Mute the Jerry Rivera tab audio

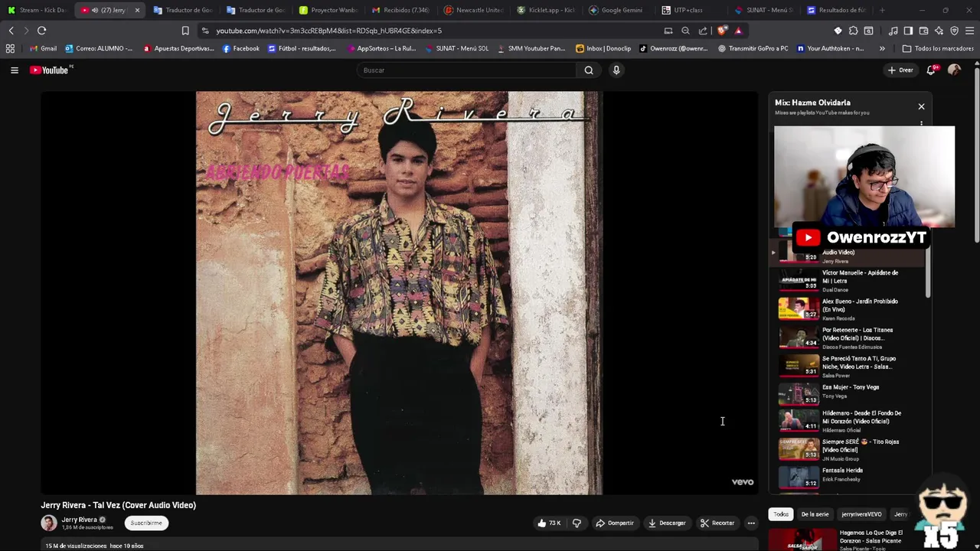95,10
